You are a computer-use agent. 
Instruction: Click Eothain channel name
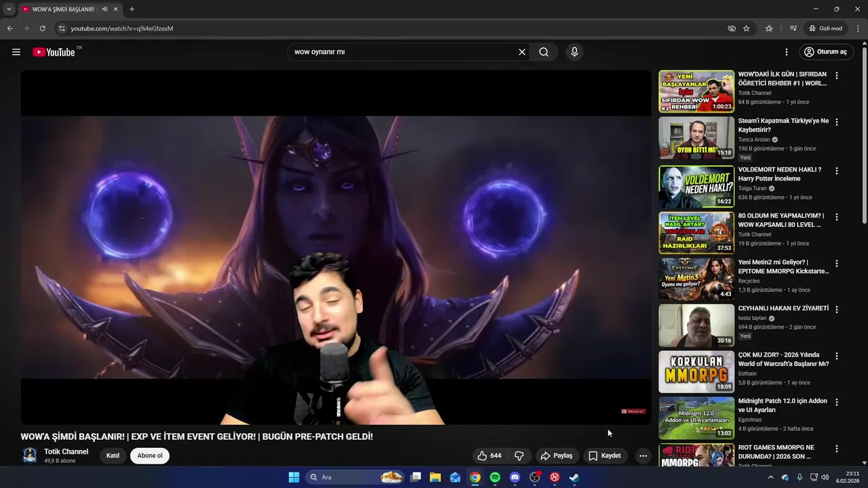tap(747, 373)
